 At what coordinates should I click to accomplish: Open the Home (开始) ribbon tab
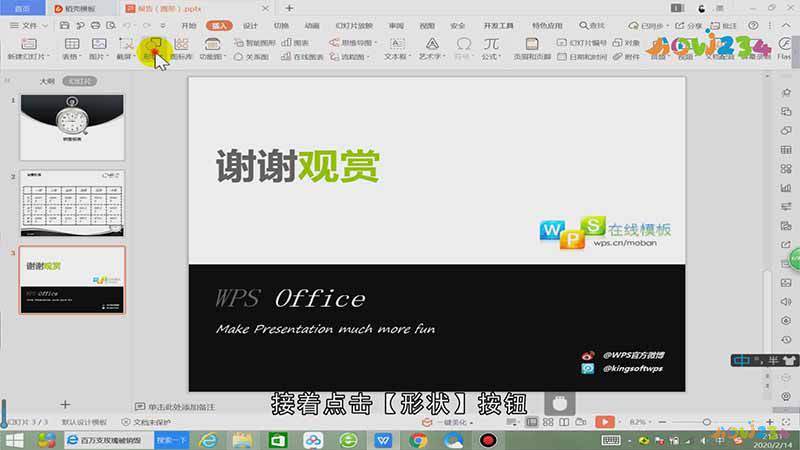[x=188, y=25]
